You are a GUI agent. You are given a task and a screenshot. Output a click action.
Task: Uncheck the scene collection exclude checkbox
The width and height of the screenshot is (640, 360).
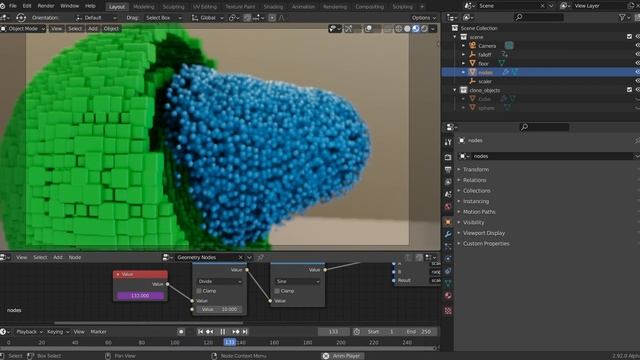(629, 37)
